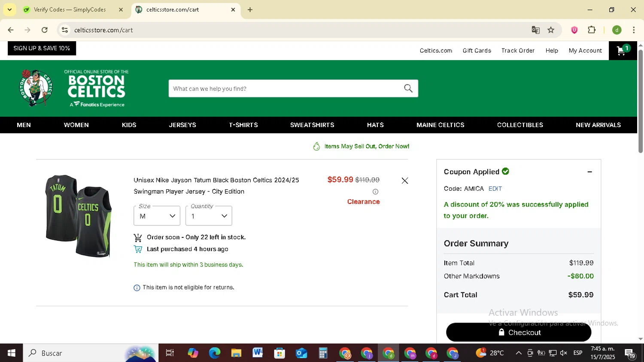Open the Windows Start menu
This screenshot has width=644, height=362.
(12, 353)
